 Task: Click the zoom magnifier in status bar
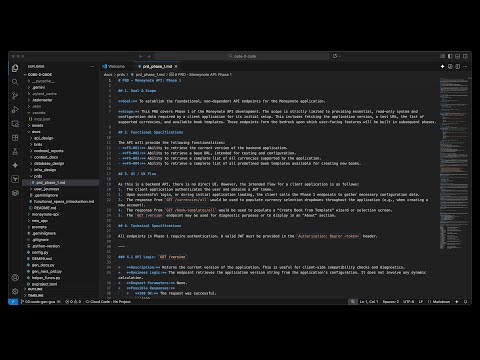[x=352, y=302]
